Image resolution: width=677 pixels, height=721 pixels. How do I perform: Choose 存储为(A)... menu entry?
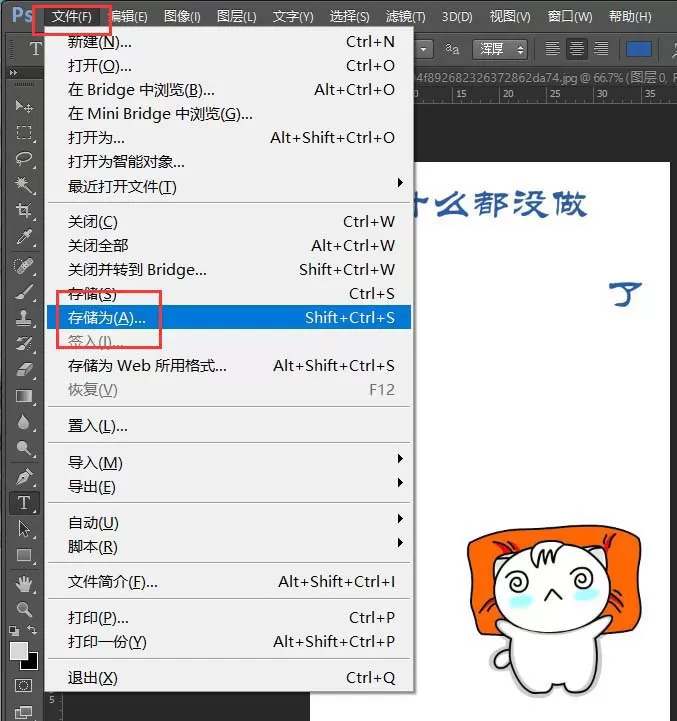click(x=229, y=317)
